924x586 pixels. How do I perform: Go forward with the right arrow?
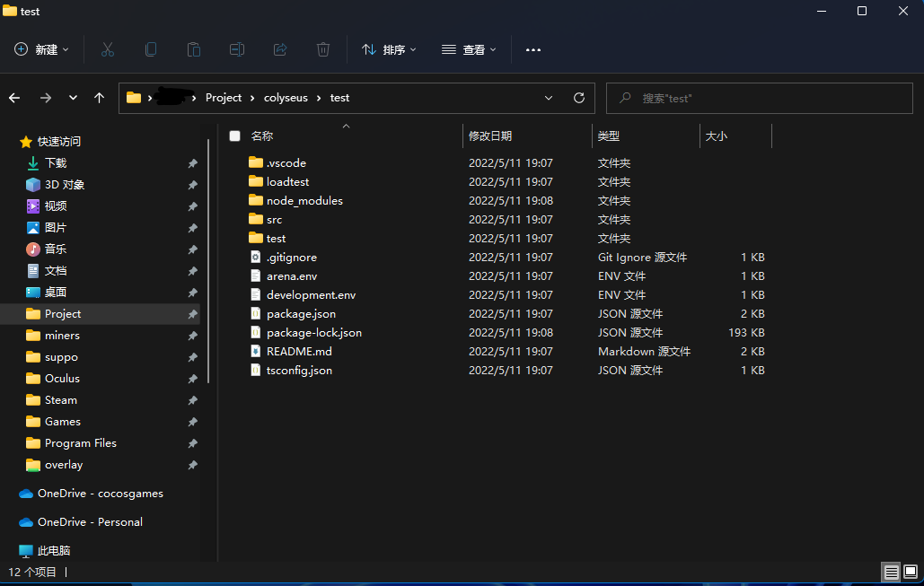coord(46,98)
